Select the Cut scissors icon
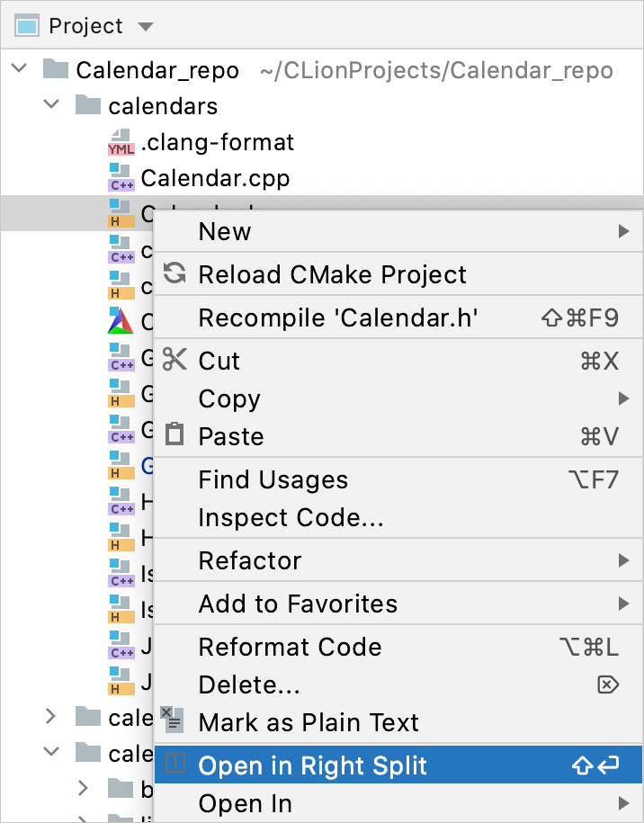 pyautogui.click(x=175, y=361)
